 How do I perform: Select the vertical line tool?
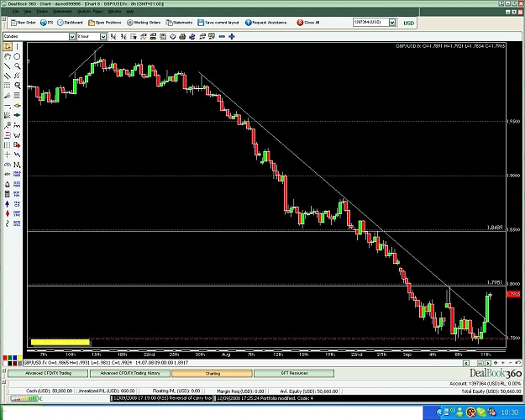(17, 46)
